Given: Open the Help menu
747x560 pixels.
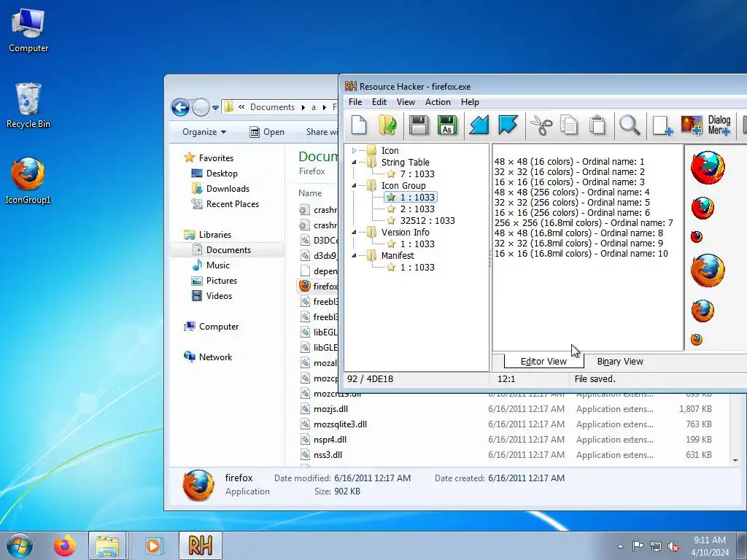Looking at the screenshot, I should (470, 102).
